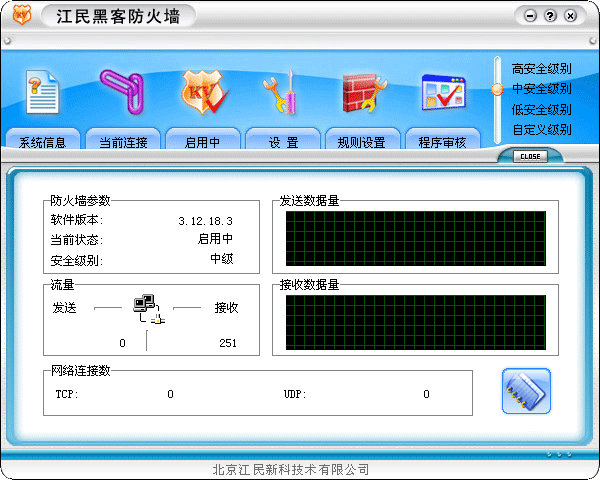Click the KV logo in title bar
The width and height of the screenshot is (600, 480).
pos(21,15)
